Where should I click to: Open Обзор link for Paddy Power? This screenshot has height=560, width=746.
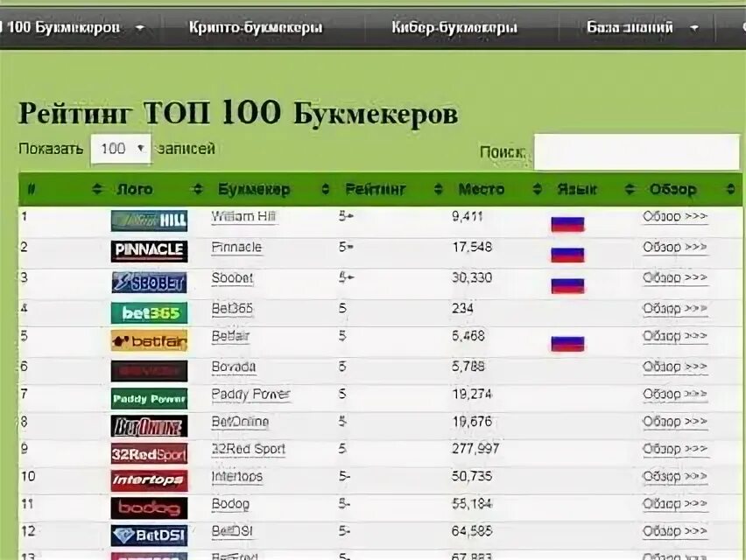675,395
